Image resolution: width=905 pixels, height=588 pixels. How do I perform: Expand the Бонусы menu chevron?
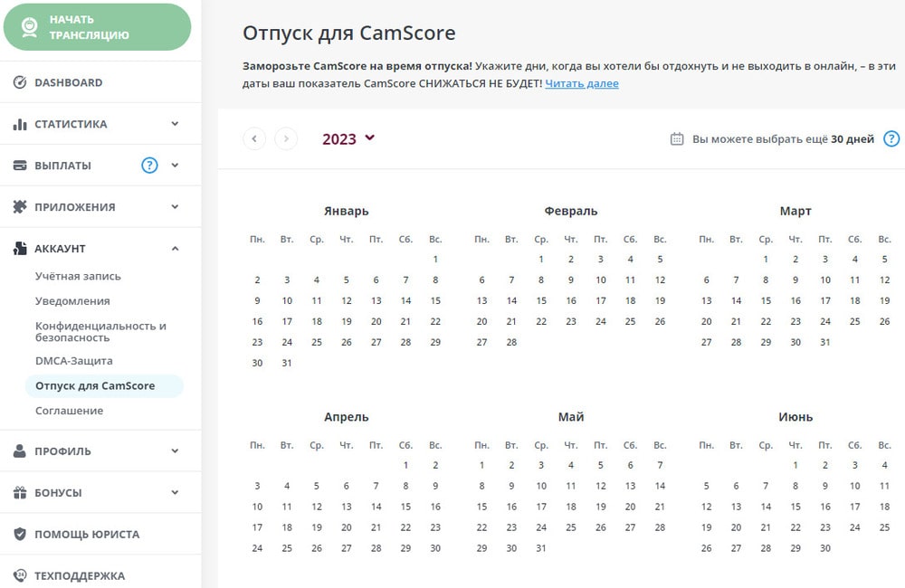tap(175, 492)
